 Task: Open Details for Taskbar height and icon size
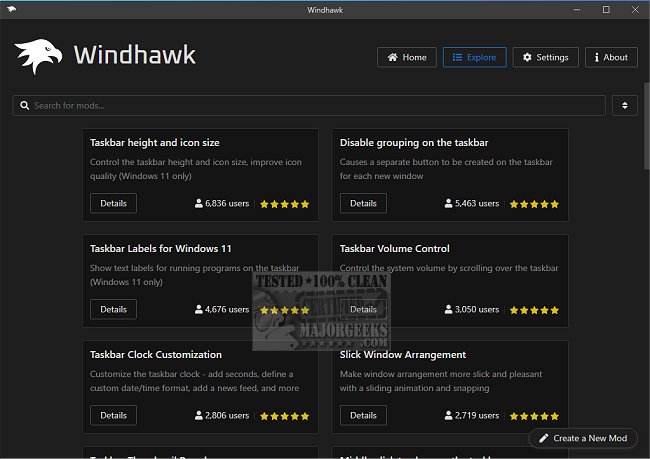(x=113, y=203)
